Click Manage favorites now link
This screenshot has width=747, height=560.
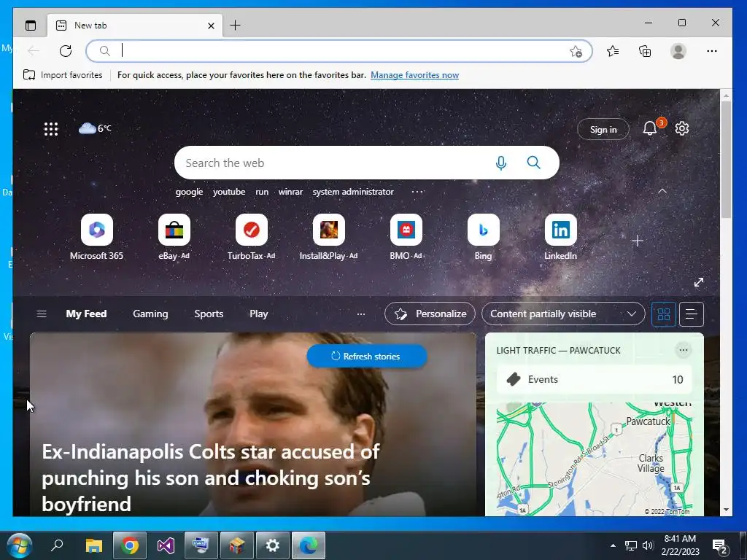[414, 75]
